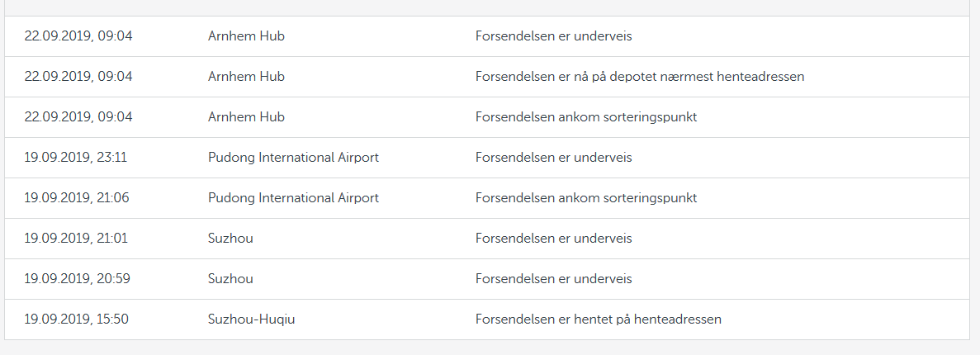Click Forsendelsen er hentet på henteadressen
Screen dimensions: 980x355
pos(598,319)
